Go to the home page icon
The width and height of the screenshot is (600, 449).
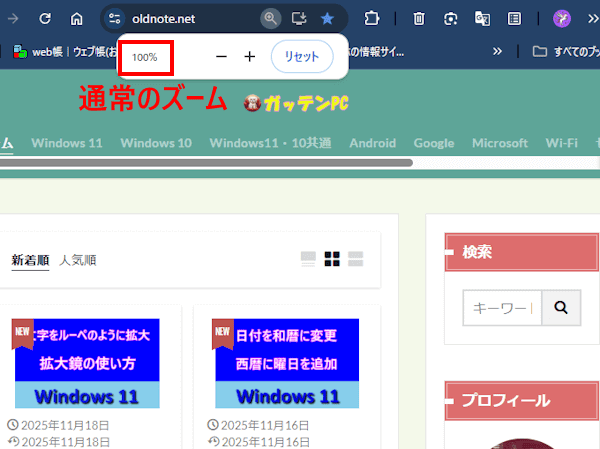click(x=77, y=18)
